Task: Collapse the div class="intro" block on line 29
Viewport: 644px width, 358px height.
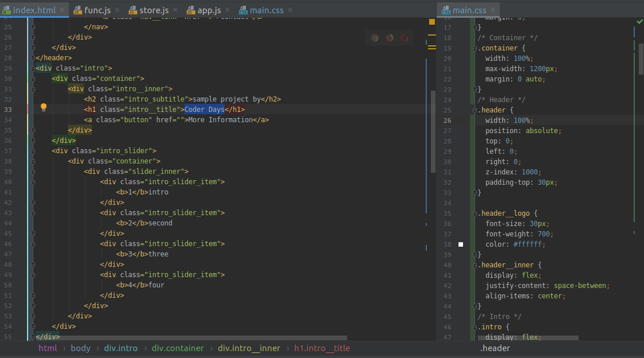Action: [x=33, y=68]
